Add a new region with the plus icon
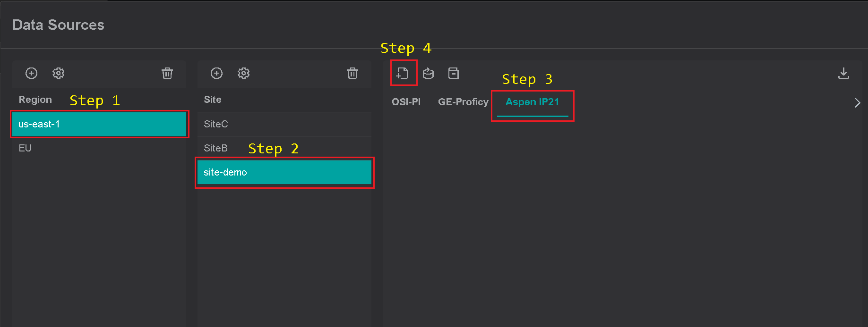868x327 pixels. click(31, 73)
